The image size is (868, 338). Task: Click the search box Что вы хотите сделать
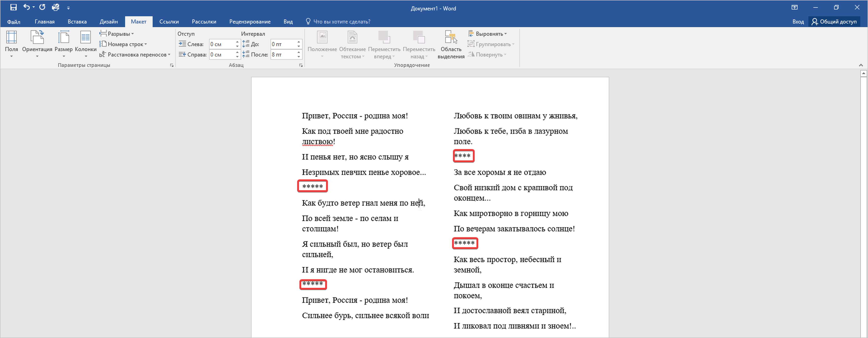341,22
